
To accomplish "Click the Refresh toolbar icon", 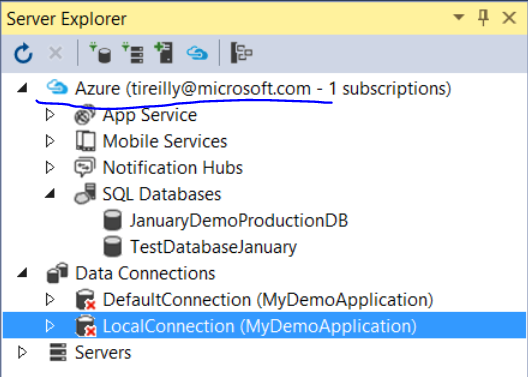I will click(23, 53).
